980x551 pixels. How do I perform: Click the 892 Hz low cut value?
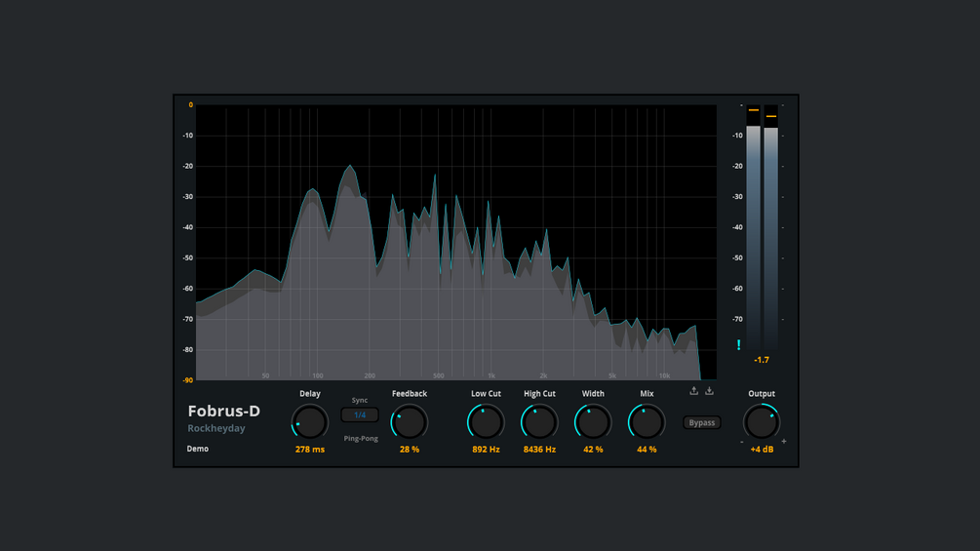point(486,450)
